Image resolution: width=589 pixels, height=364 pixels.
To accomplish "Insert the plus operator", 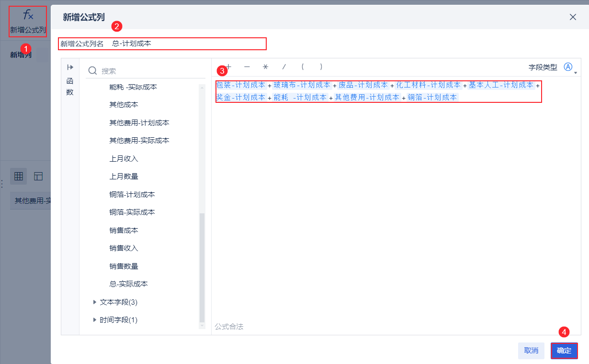I will [228, 67].
